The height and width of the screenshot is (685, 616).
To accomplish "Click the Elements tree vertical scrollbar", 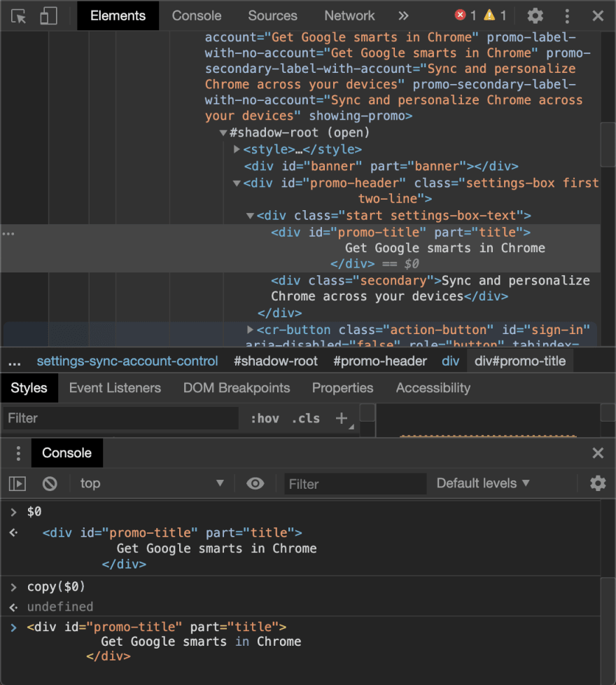I will tap(608, 144).
